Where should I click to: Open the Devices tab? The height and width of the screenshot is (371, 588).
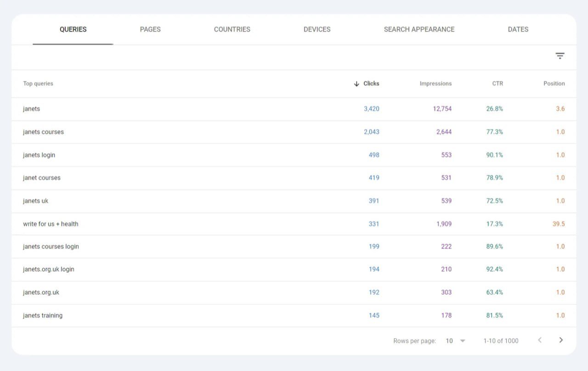pyautogui.click(x=317, y=29)
